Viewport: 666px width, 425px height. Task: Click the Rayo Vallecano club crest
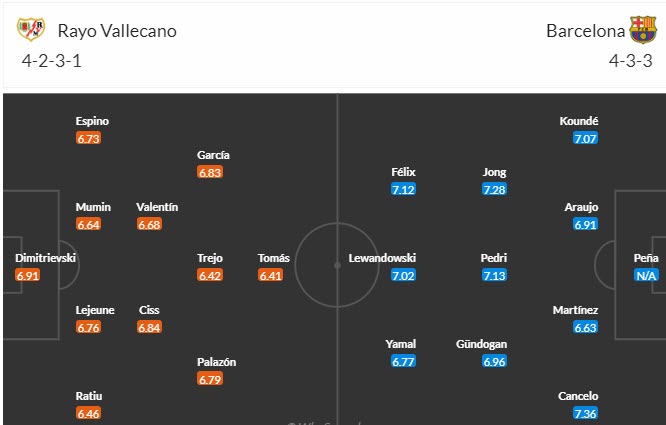[31, 30]
